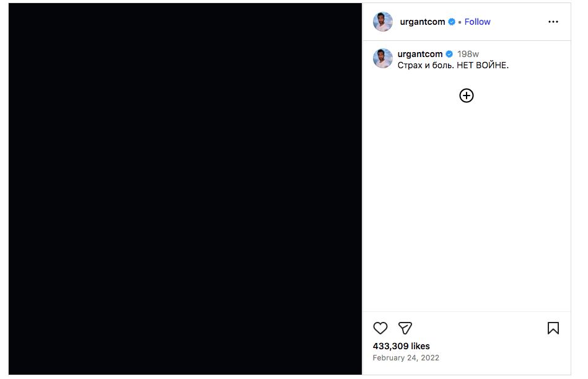Open urgantcom profile from caption username
The height and width of the screenshot is (379, 588).
tap(420, 54)
